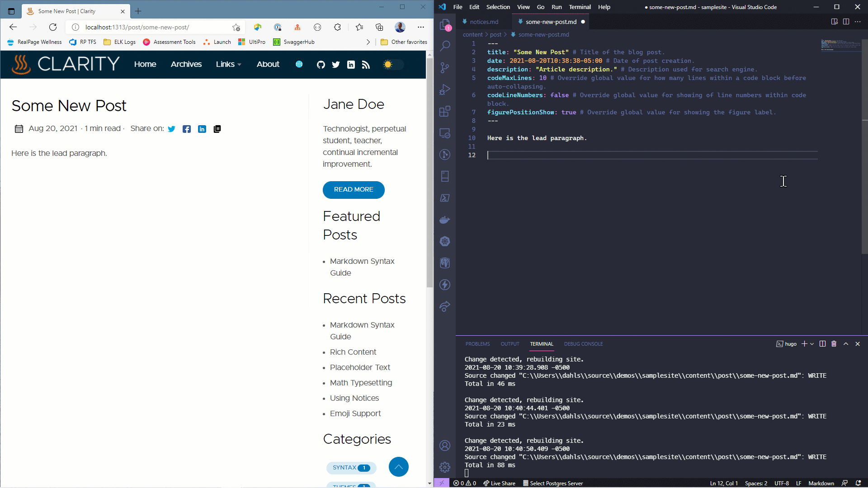Expand the bookmarks bar overflow chevron
The image size is (868, 488).
coord(368,42)
